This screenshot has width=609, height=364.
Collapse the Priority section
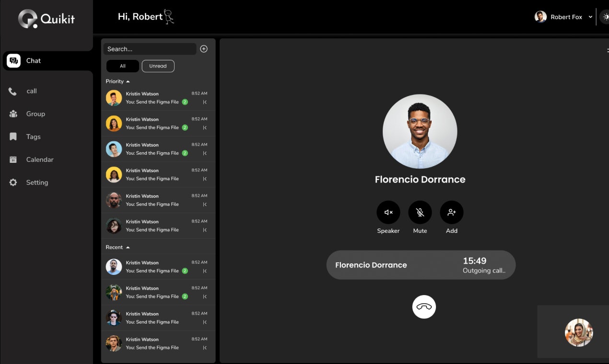[x=128, y=82]
